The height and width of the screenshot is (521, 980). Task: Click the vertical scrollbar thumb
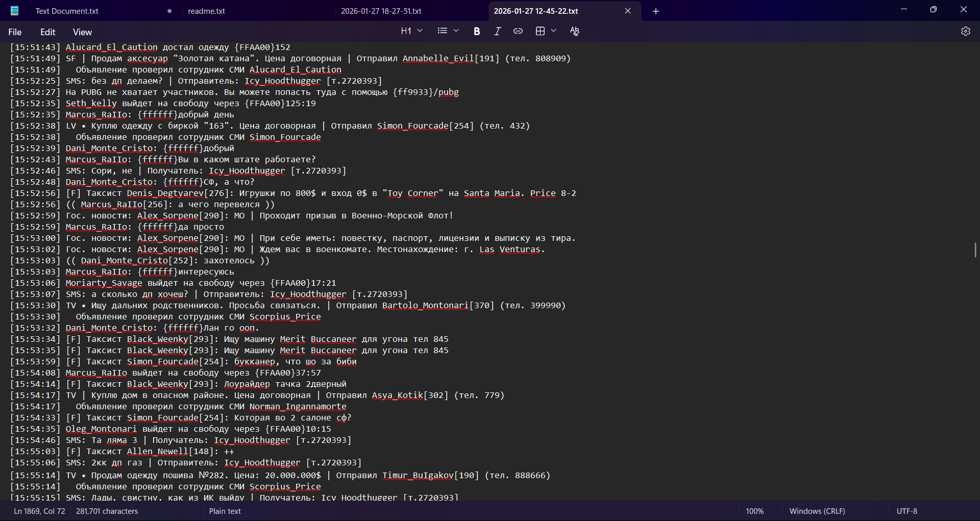point(975,250)
